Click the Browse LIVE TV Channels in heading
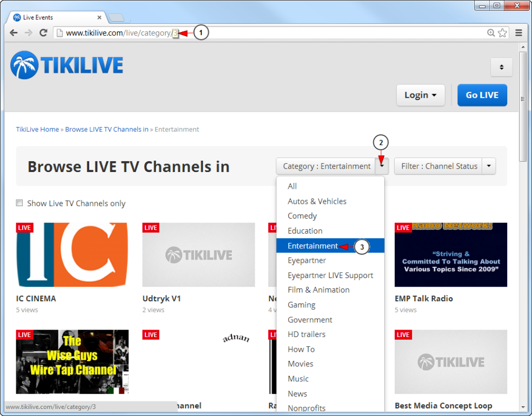The image size is (532, 416). 129,167
